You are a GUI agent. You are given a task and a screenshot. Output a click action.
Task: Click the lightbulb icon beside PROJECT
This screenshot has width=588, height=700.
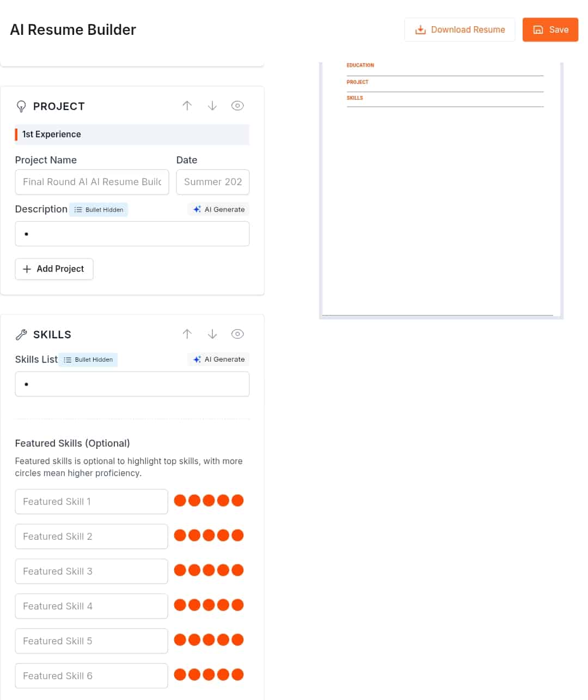pyautogui.click(x=21, y=106)
